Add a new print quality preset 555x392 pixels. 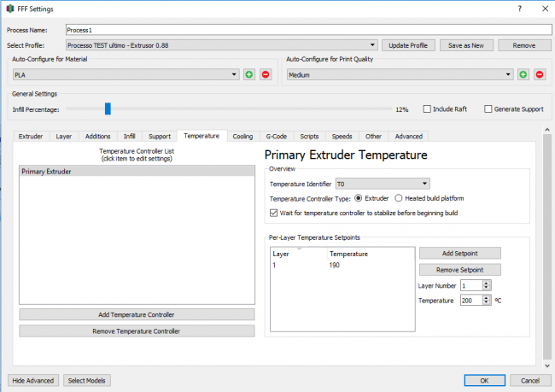[x=523, y=75]
